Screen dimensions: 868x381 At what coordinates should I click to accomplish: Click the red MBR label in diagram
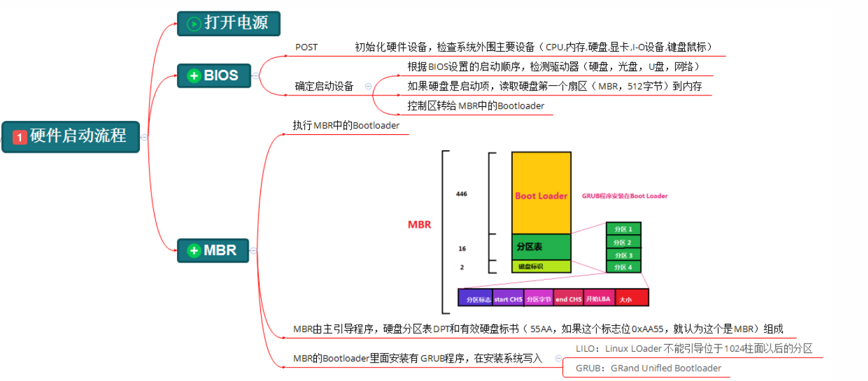[x=419, y=225]
